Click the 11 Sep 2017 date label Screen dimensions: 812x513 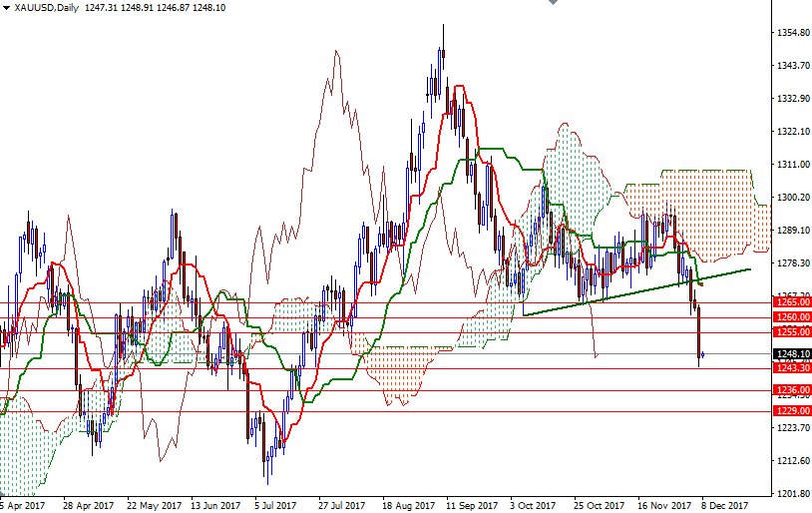pos(472,505)
